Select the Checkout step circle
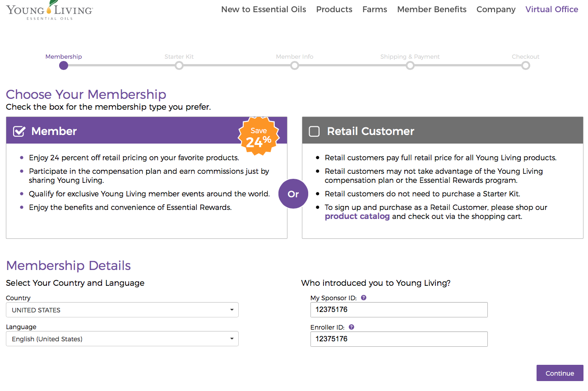Image resolution: width=588 pixels, height=391 pixels. click(526, 65)
